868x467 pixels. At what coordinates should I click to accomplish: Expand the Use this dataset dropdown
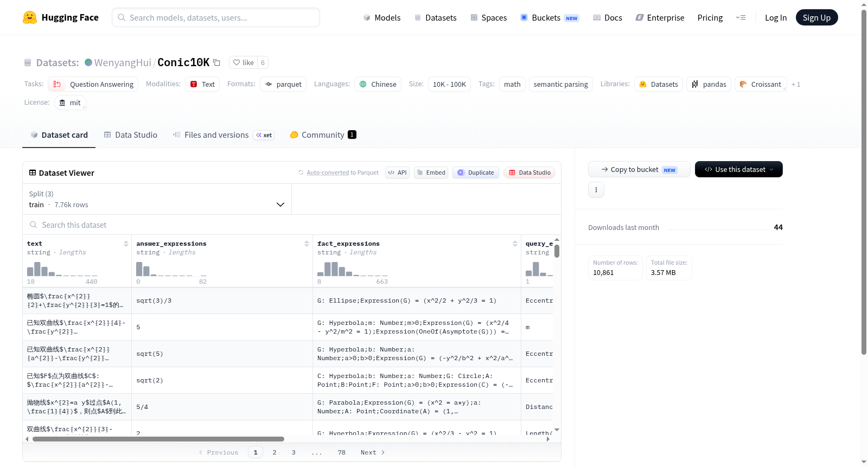click(x=739, y=169)
